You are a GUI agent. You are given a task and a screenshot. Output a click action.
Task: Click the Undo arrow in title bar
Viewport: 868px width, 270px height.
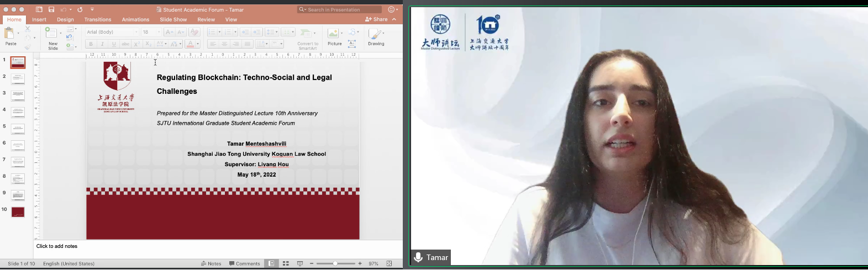pyautogui.click(x=64, y=9)
